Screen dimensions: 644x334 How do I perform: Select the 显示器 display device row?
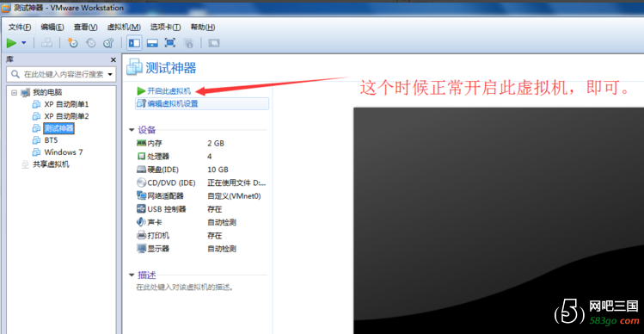click(201, 249)
